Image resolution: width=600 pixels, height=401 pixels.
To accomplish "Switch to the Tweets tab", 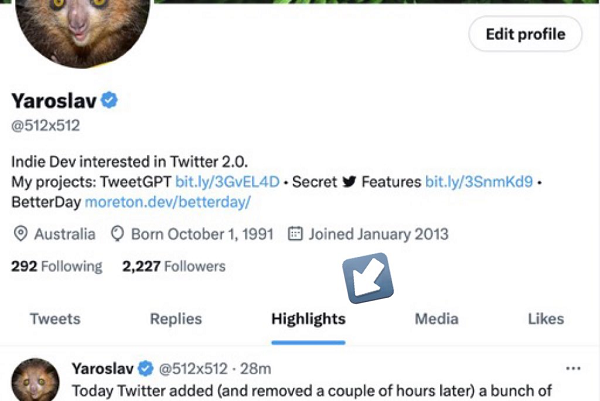I will pos(55,319).
